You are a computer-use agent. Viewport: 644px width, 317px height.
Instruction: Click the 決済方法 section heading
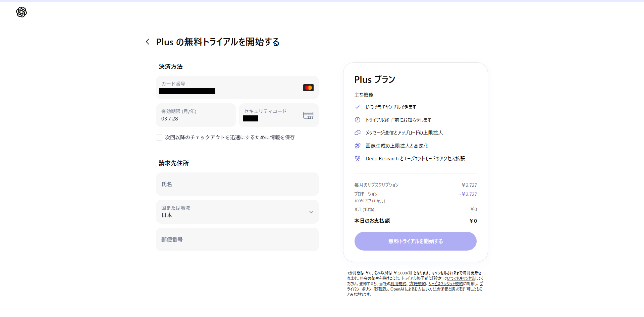coord(171,66)
